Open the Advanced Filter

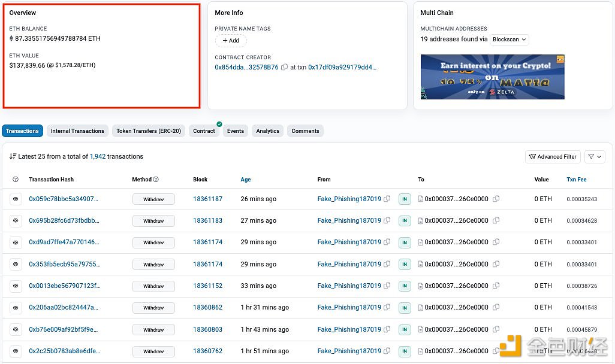(x=553, y=157)
